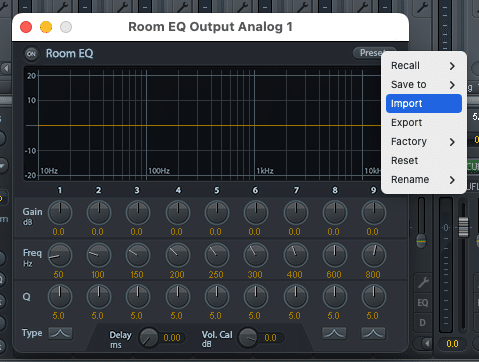Click the Q knob for band 6
This screenshot has width=479, height=362.
256,297
